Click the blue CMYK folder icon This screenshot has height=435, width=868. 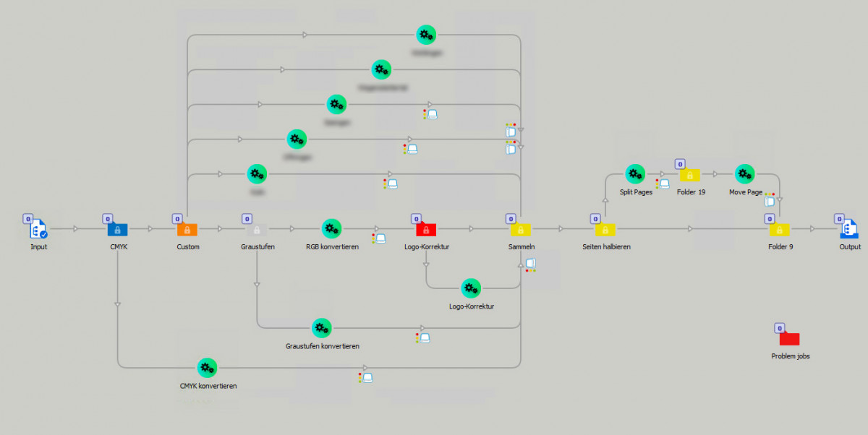pyautogui.click(x=117, y=229)
